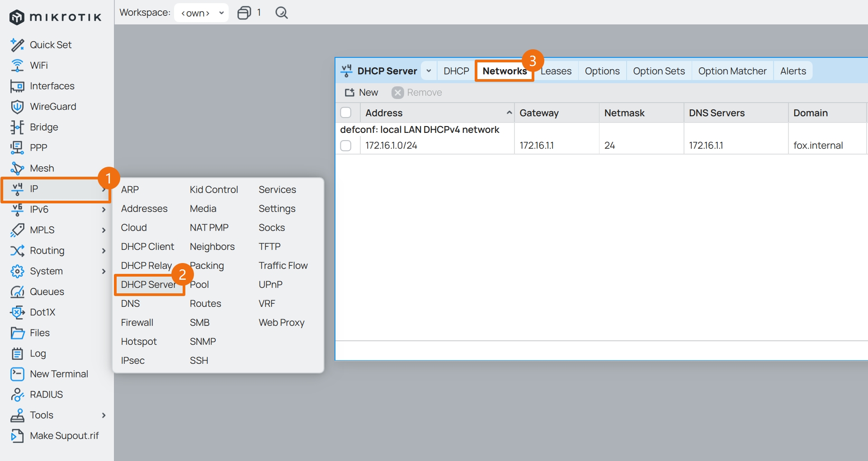Click the IPv6 sidebar icon
This screenshot has height=461, width=868.
(17, 209)
